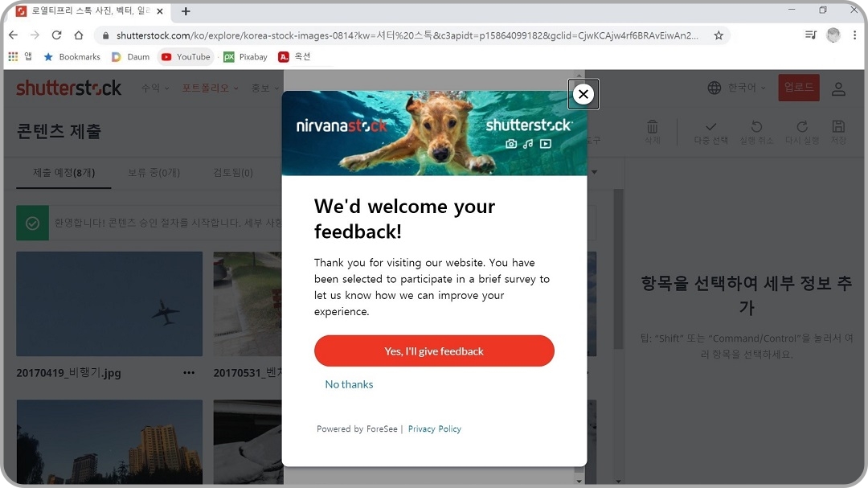Open the browser home page

pyautogui.click(x=79, y=35)
